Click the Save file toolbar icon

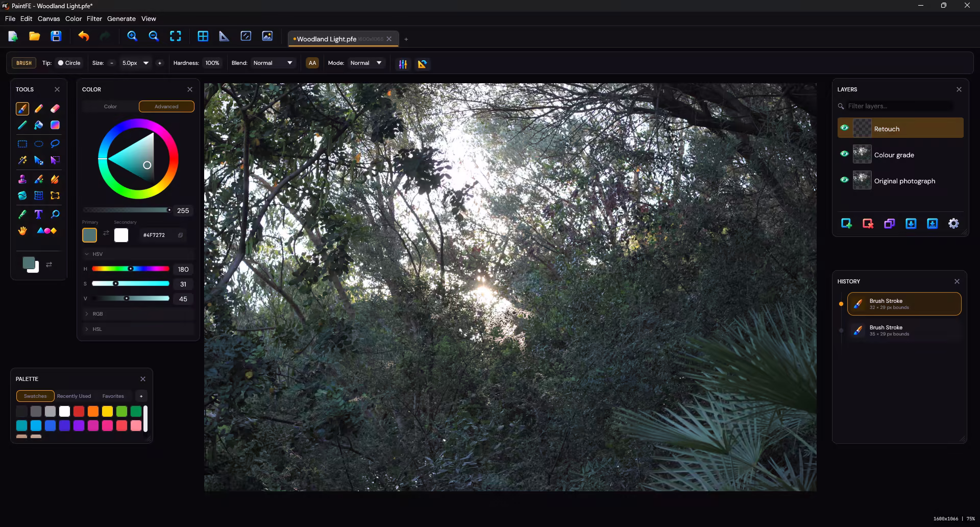(x=56, y=36)
